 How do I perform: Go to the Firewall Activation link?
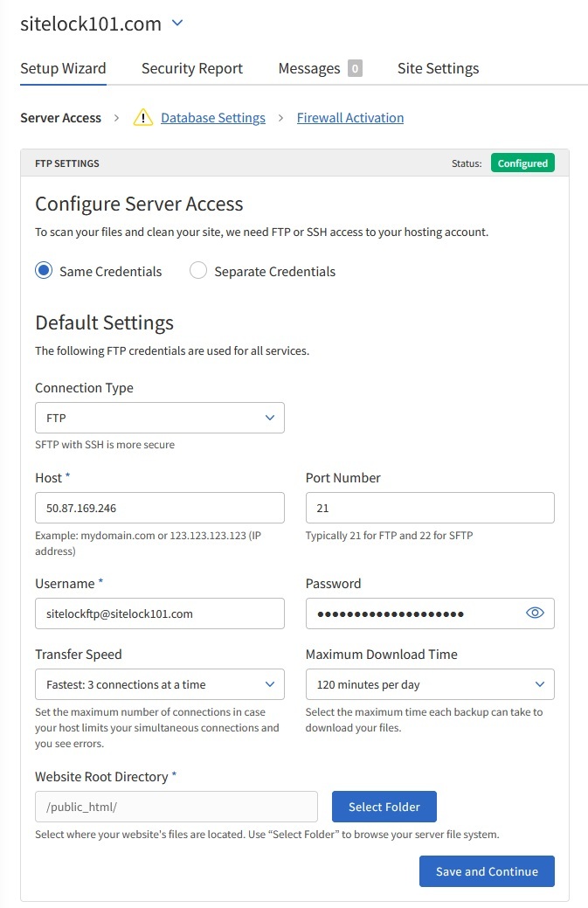coord(350,118)
